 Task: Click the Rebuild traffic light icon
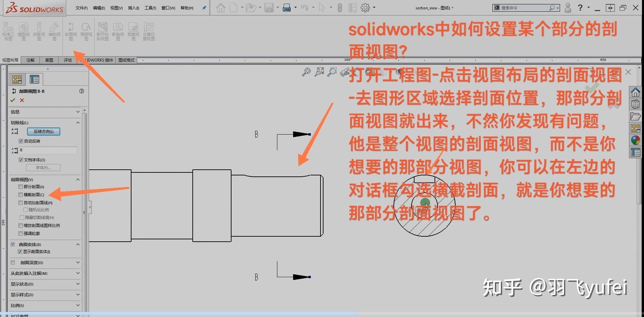(x=340, y=7)
